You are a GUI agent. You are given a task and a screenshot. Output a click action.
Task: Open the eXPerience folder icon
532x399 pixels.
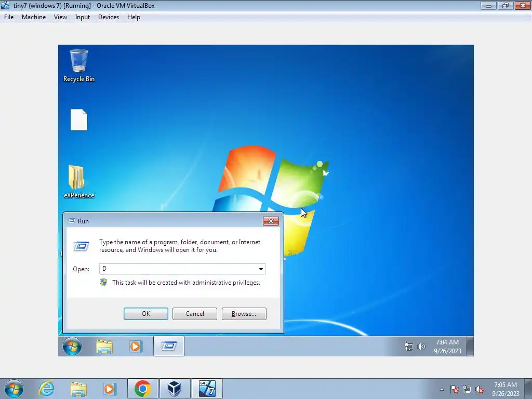click(79, 181)
